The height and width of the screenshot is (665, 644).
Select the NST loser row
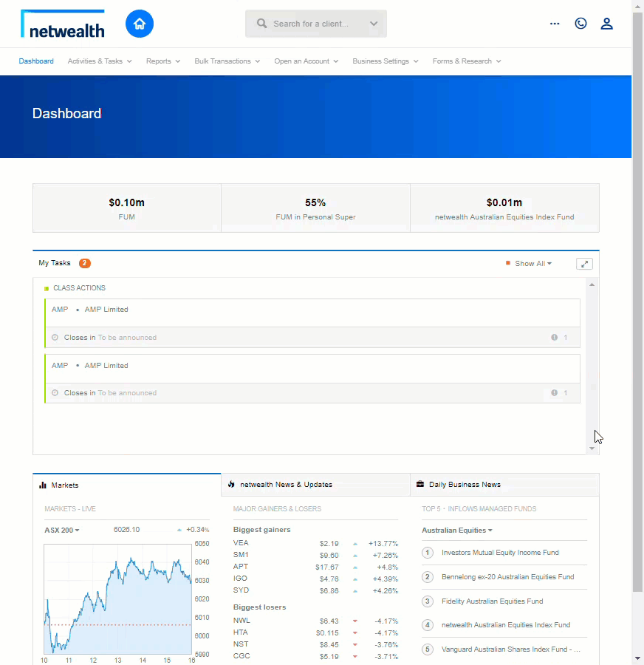point(315,644)
